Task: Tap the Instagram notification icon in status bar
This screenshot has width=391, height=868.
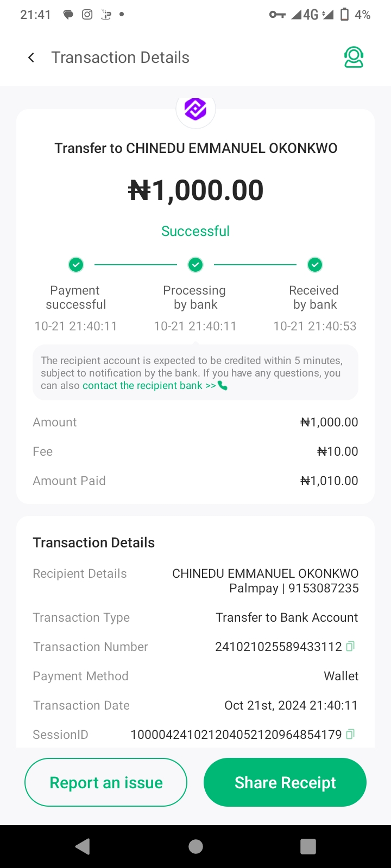Action: pos(87,15)
